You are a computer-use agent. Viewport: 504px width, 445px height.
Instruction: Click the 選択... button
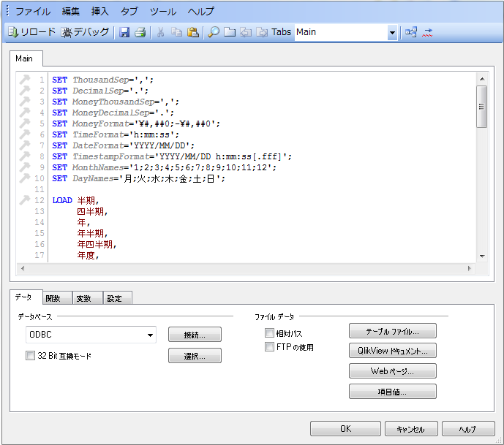pyautogui.click(x=195, y=356)
